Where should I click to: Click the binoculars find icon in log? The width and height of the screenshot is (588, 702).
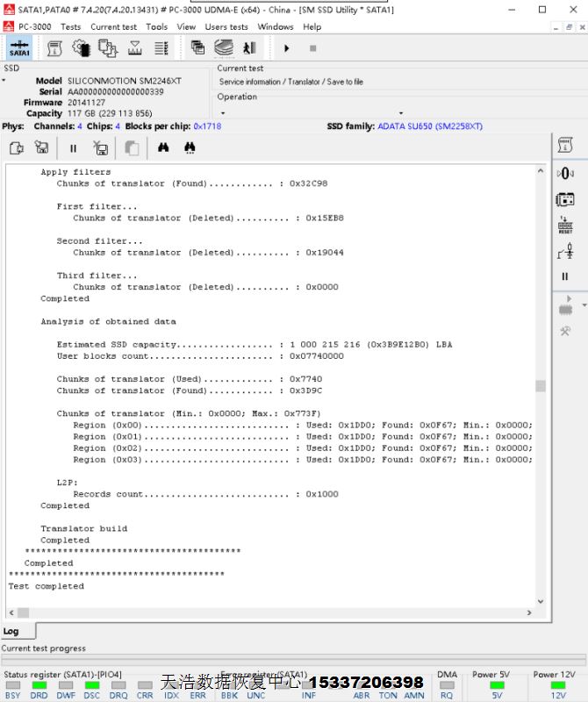(x=163, y=148)
